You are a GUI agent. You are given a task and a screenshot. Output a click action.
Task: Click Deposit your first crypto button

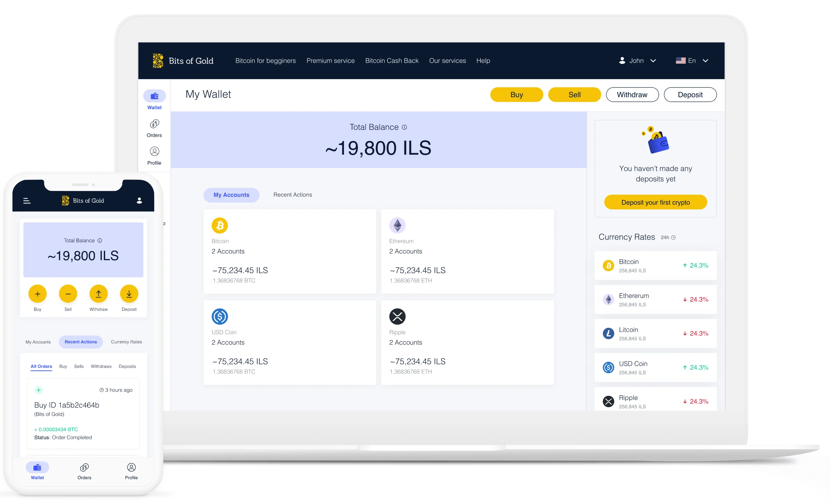click(655, 202)
